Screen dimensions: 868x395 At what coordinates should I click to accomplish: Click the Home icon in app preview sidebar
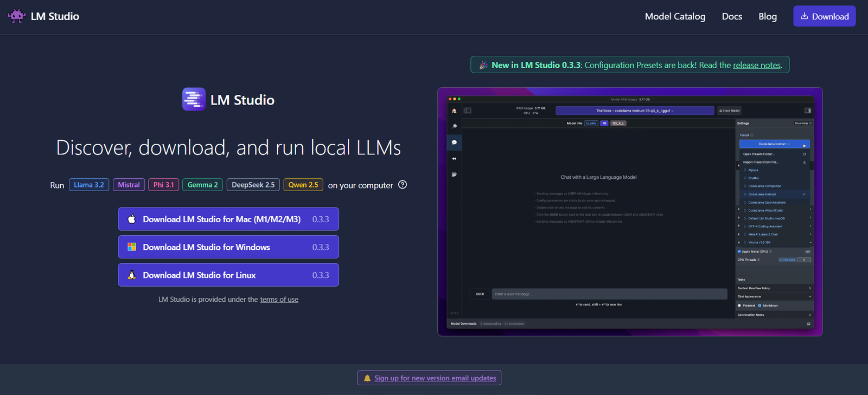454,111
